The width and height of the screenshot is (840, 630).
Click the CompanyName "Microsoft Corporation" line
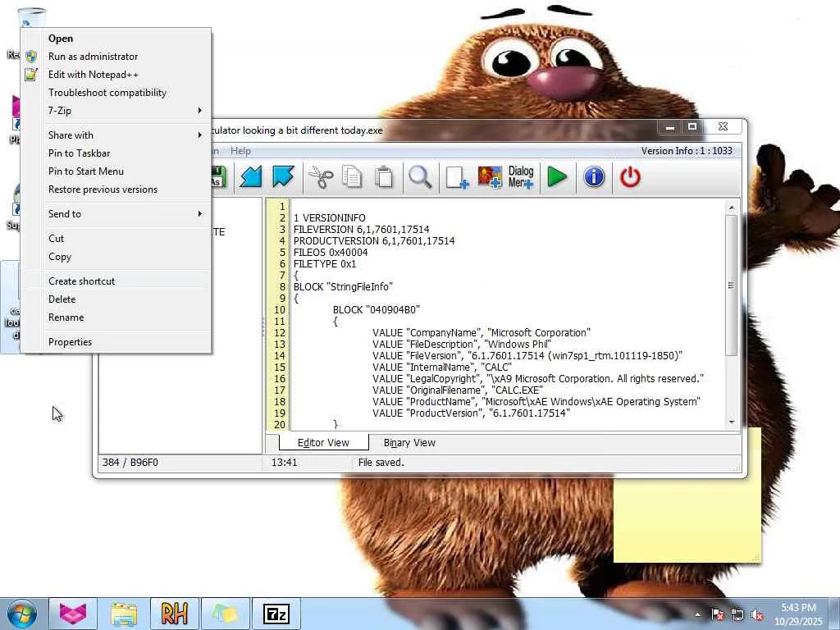481,333
